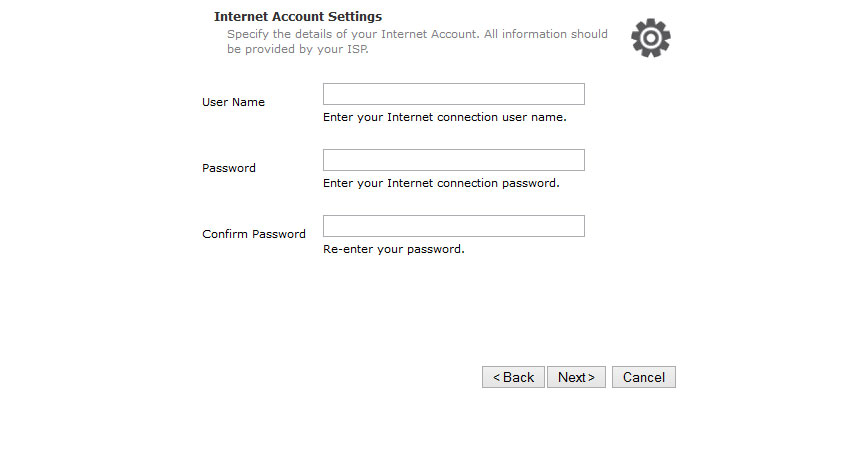The width and height of the screenshot is (864, 474).
Task: Click the hint about connection user name
Action: coord(445,117)
